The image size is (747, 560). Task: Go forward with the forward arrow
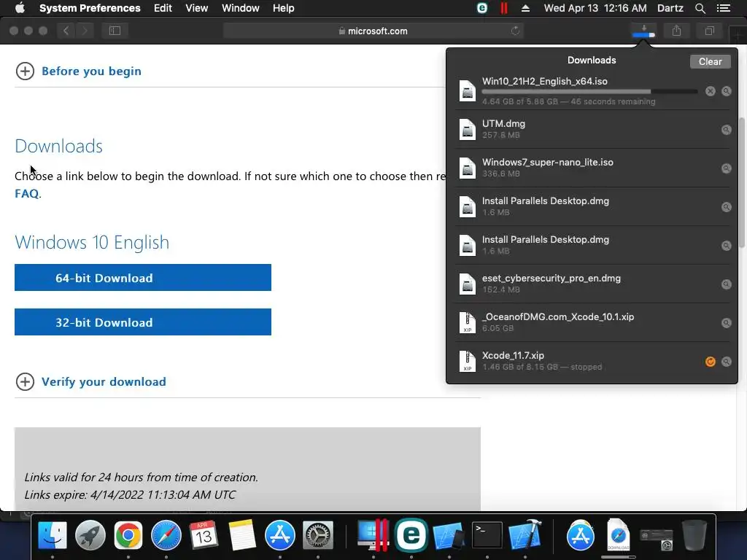coord(85,31)
